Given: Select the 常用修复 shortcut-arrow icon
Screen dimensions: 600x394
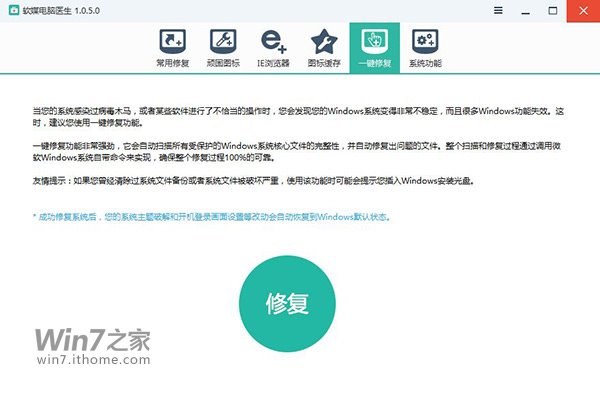Looking at the screenshot, I should [x=173, y=41].
